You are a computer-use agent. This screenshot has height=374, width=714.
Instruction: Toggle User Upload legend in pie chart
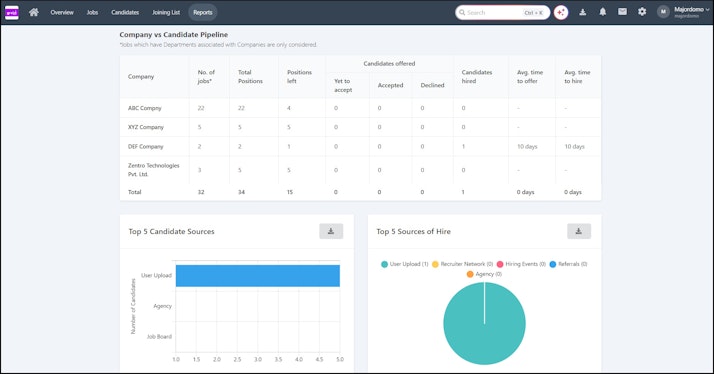405,264
